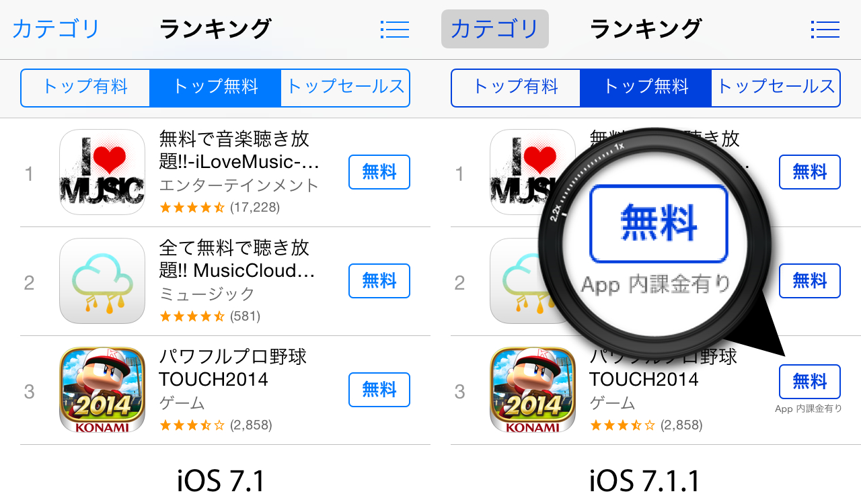
Task: Select トップ無料 segment in right panel
Action: click(x=646, y=87)
